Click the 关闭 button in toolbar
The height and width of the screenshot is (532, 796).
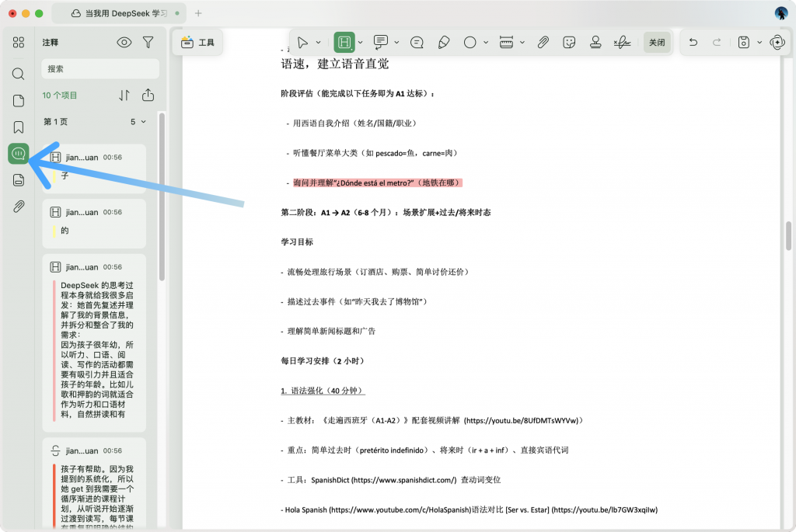point(657,43)
